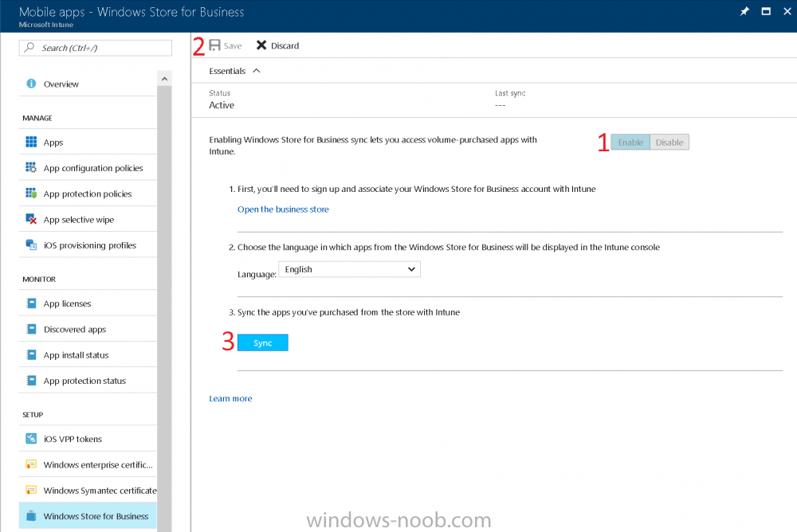Click the SETUP section heading
797x532 pixels.
point(33,415)
